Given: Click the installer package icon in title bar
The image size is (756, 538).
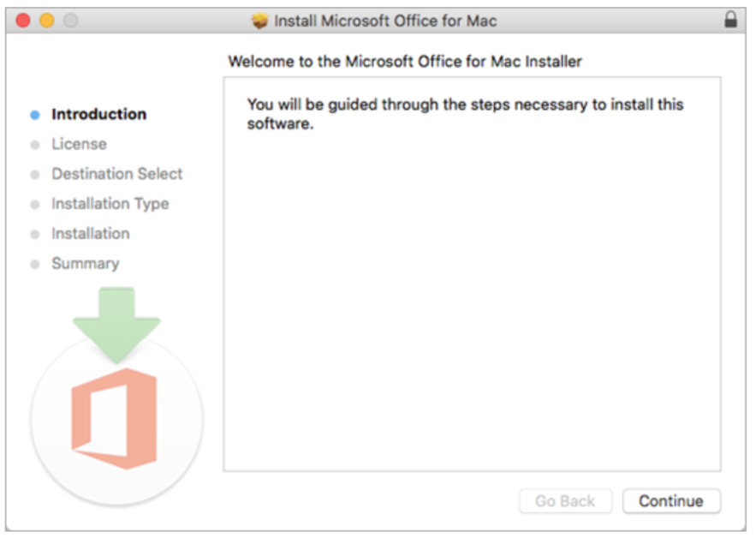Looking at the screenshot, I should (259, 21).
